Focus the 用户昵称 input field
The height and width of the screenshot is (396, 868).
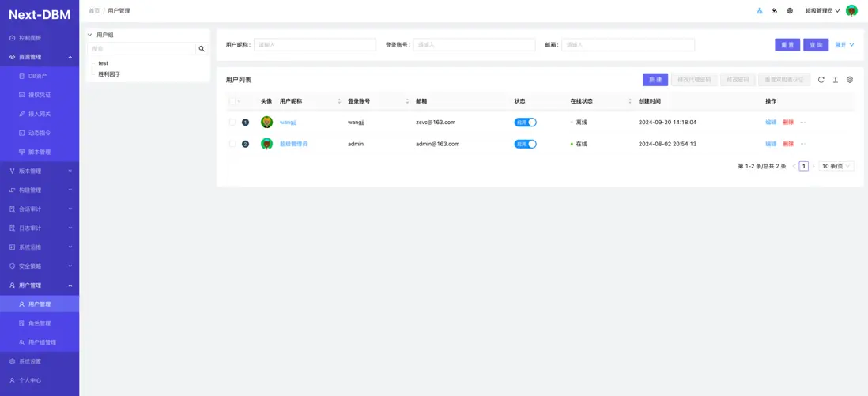[x=315, y=45]
